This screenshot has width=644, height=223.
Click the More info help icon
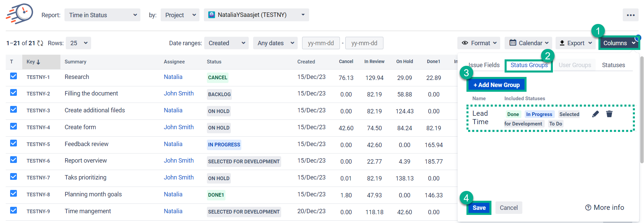pyautogui.click(x=588, y=207)
